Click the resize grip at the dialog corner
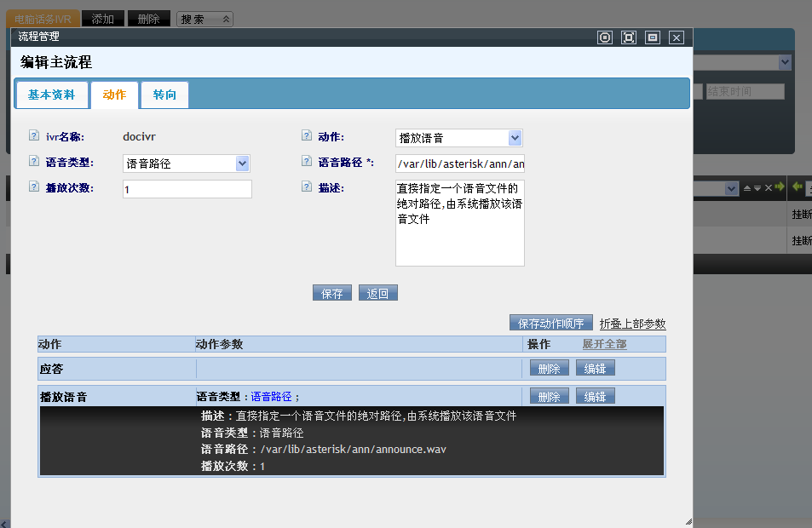The width and height of the screenshot is (812, 528). pos(688,521)
